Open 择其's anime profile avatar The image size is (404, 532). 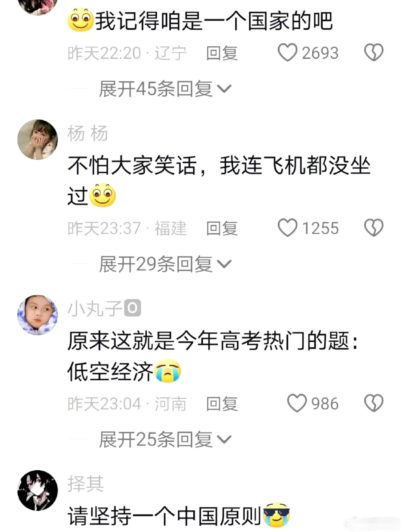pyautogui.click(x=38, y=490)
